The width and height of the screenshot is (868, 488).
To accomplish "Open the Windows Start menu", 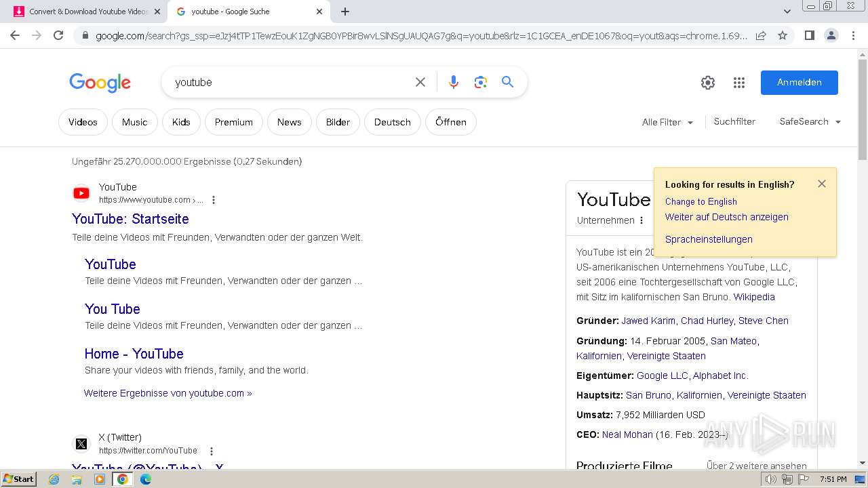I will [18, 479].
